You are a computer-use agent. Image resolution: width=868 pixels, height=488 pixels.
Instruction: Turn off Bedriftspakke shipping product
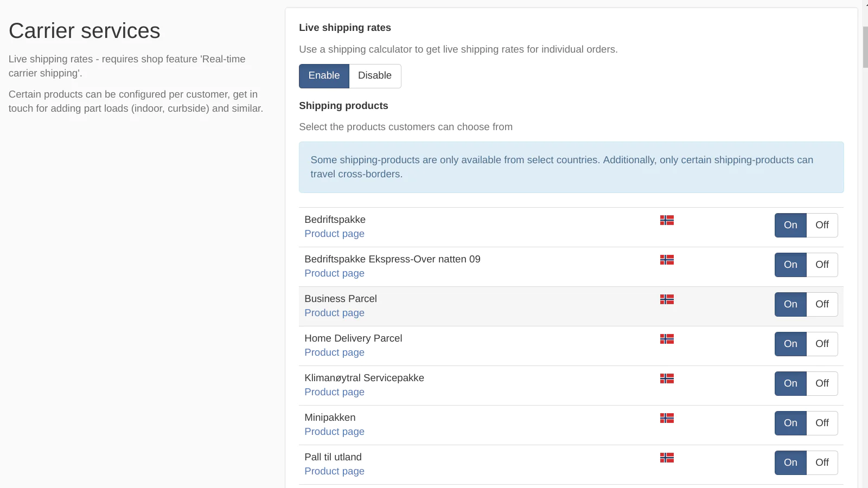click(822, 225)
